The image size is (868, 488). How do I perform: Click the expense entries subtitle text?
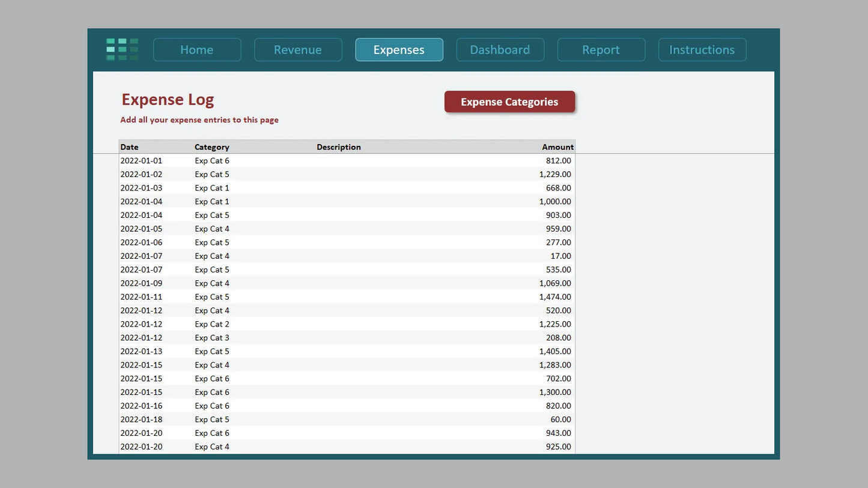point(199,119)
